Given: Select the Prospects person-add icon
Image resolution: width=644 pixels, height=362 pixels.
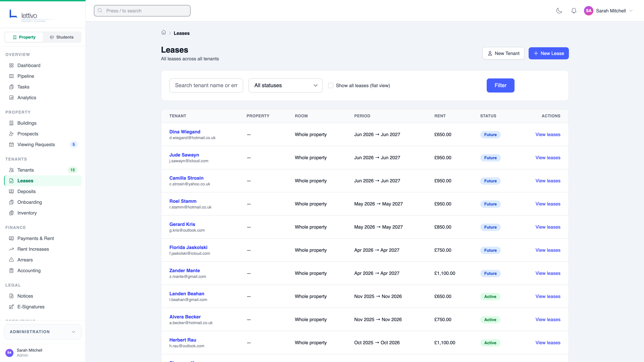Looking at the screenshot, I should point(12,134).
